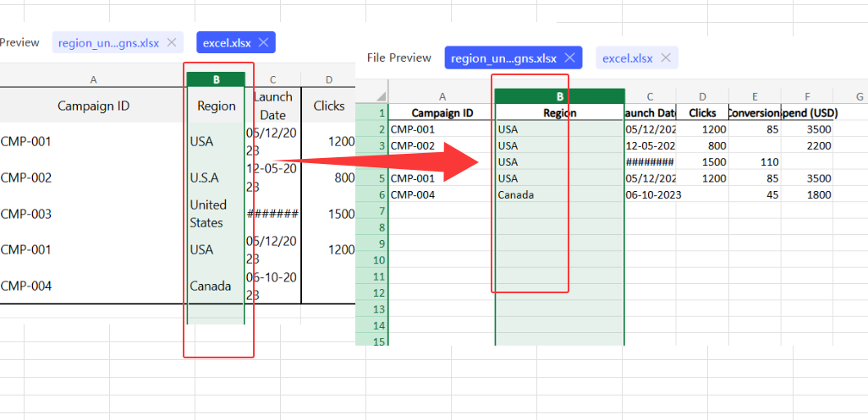
Task: Select column F header in right sheet
Action: (807, 97)
